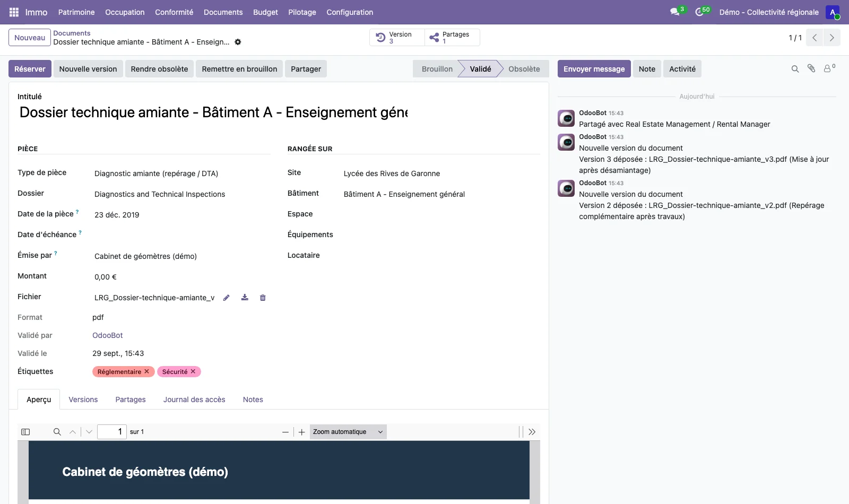Expand the PDF viewer tools menu

pyautogui.click(x=532, y=432)
